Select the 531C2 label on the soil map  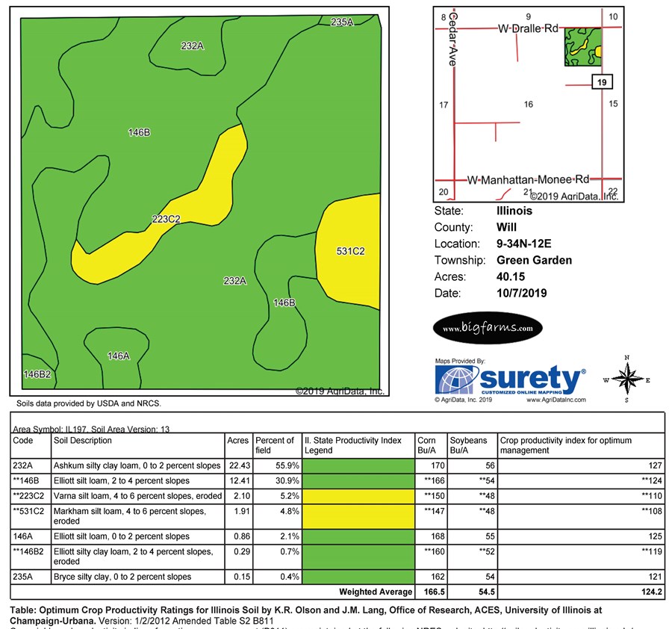coord(350,251)
